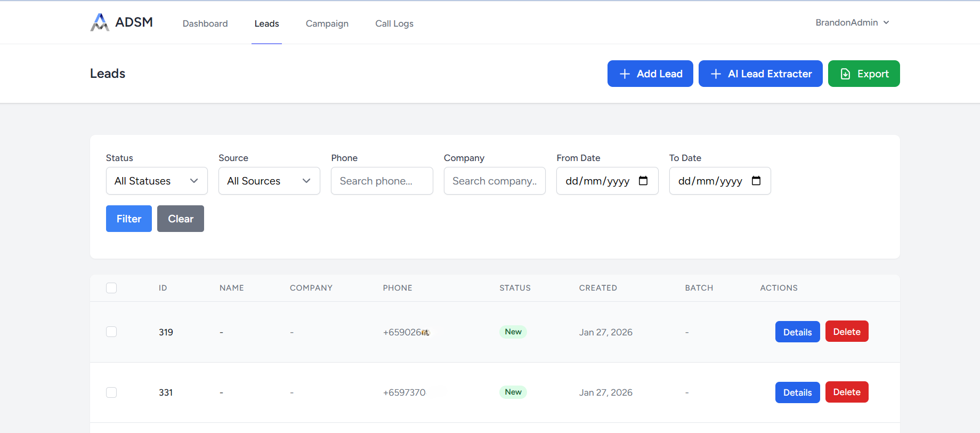Screen dimensions: 980x433
Task: Click the Leads page heading
Action: pos(108,74)
